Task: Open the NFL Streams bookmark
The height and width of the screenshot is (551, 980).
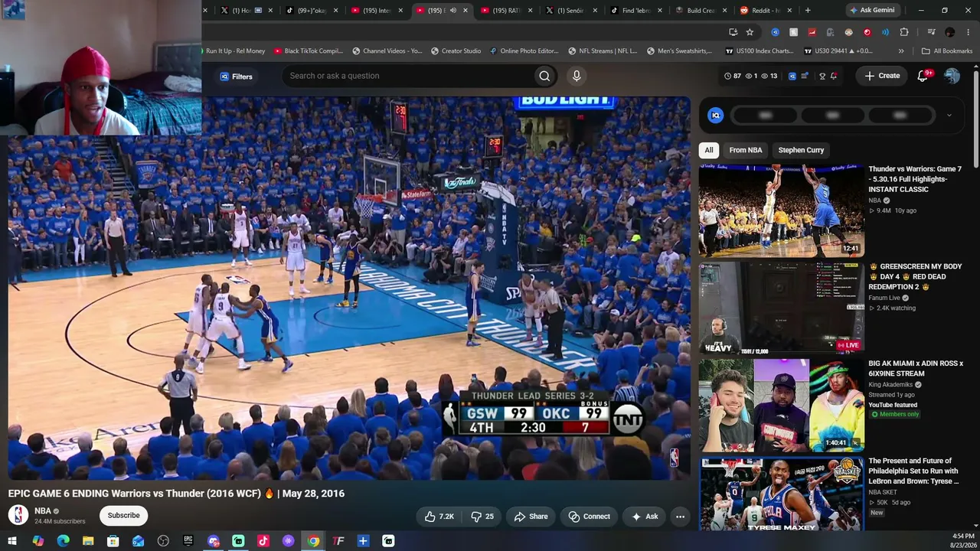Action: (603, 51)
